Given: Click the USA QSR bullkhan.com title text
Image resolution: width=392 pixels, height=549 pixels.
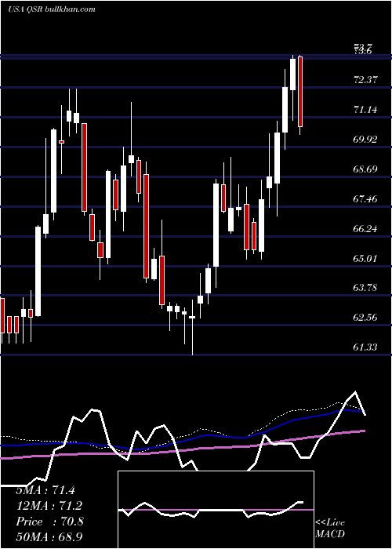Looking at the screenshot, I should [x=52, y=9].
